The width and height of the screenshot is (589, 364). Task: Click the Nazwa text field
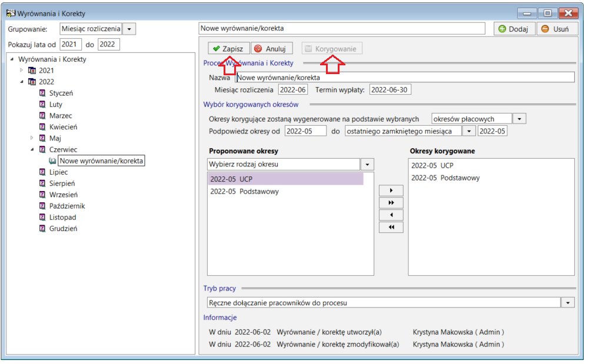405,77
